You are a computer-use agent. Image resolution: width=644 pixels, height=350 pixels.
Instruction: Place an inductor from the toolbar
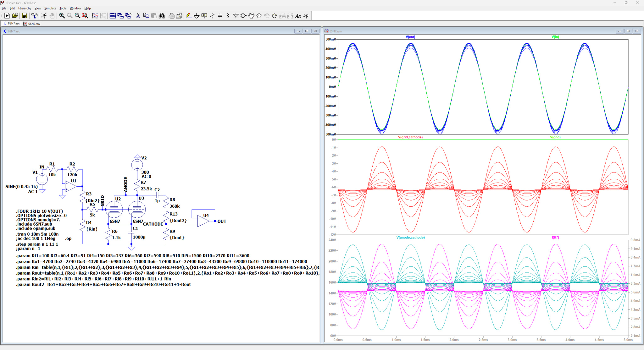click(228, 16)
